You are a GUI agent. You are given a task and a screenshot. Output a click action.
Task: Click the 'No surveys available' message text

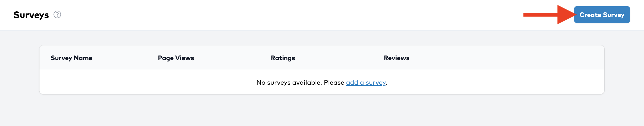[x=289, y=83]
